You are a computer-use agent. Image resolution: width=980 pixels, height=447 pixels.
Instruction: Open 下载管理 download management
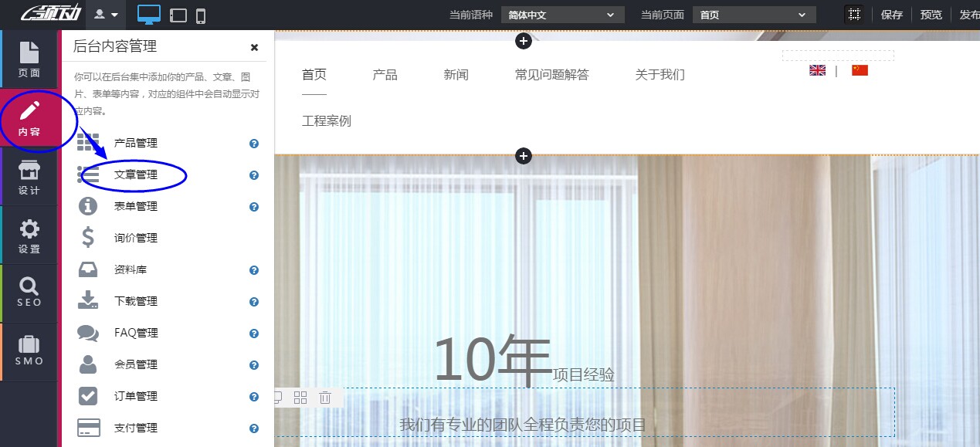137,301
